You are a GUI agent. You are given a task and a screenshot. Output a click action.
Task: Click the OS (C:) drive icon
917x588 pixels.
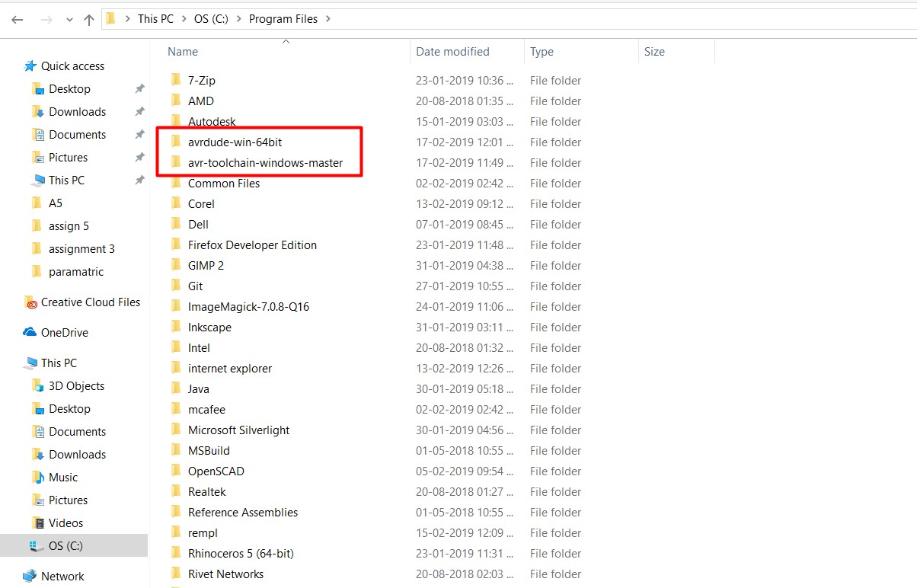click(x=37, y=546)
